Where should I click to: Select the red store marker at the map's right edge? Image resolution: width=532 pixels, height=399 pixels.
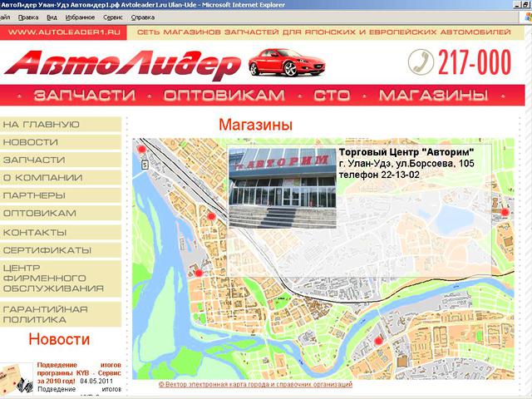[505, 214]
